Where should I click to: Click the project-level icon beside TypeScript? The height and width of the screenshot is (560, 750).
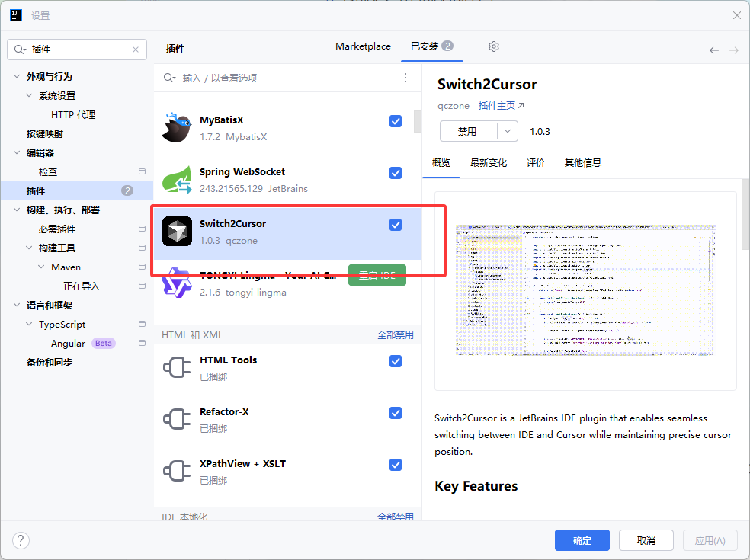pos(142,324)
